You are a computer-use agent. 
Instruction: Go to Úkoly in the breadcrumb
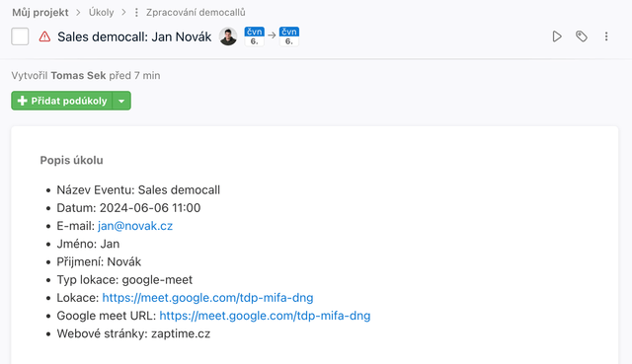[x=101, y=13]
